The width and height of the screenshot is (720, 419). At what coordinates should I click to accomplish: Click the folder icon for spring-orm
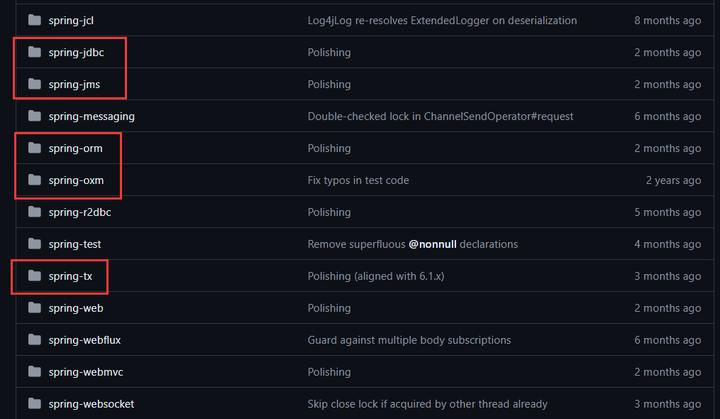(x=34, y=148)
